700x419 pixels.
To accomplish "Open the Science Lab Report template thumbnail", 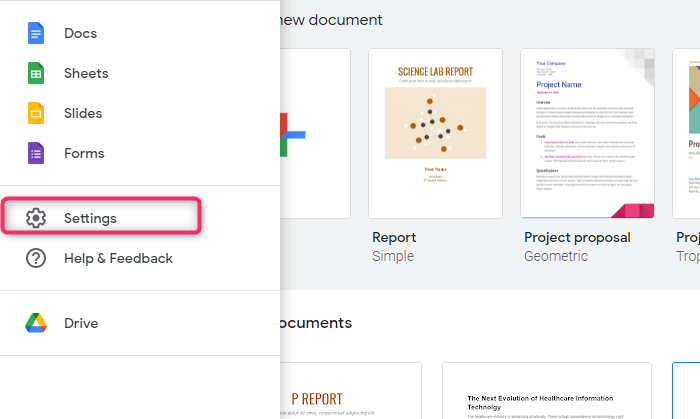I will coord(435,133).
